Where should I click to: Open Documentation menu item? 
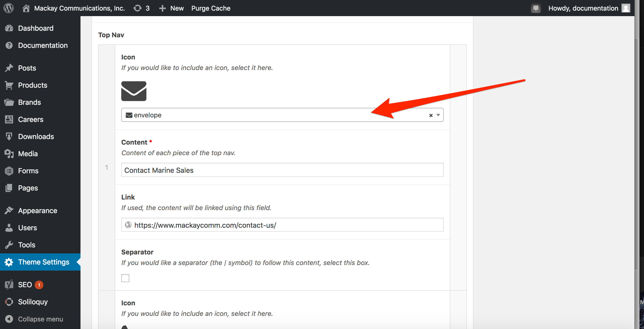(40, 45)
